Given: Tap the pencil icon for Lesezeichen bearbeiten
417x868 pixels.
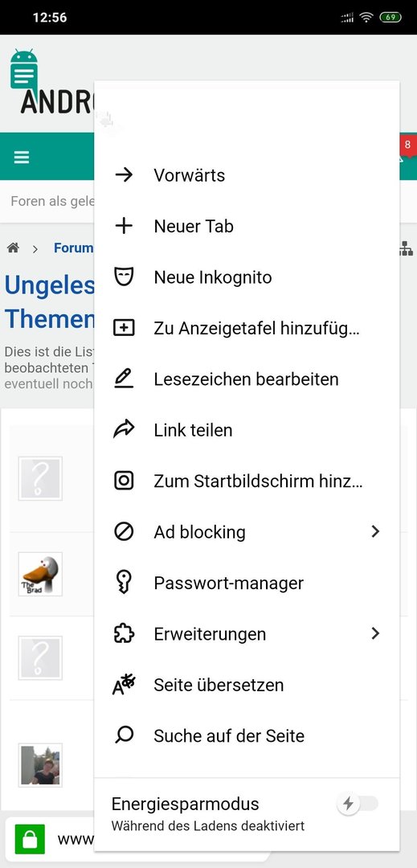Looking at the screenshot, I should (124, 379).
